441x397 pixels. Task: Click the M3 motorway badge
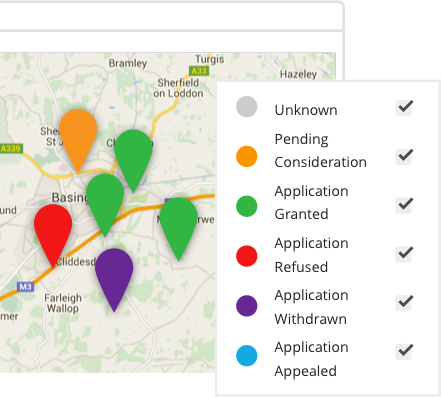coord(25,287)
